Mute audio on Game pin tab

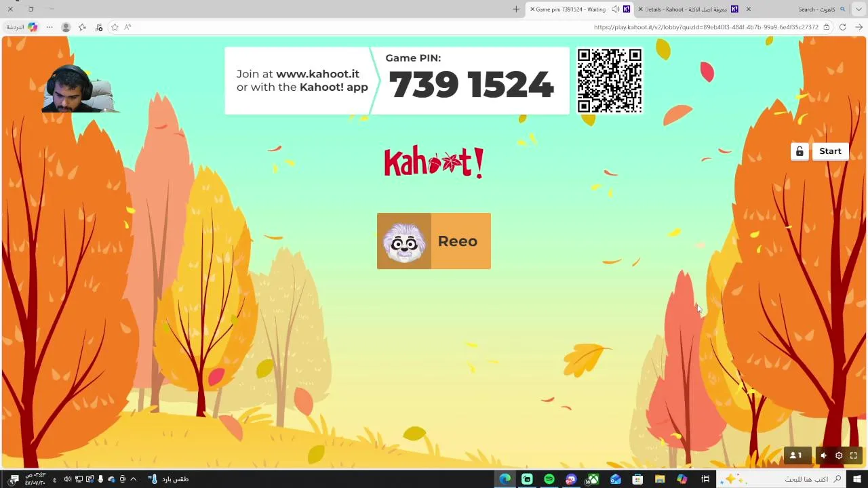click(615, 9)
